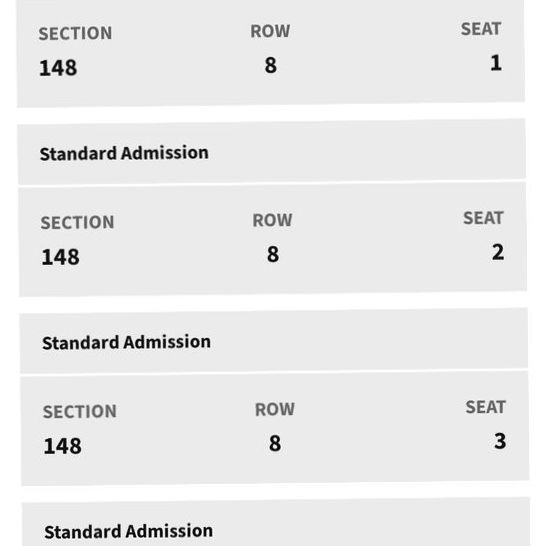
Task: Click Row 8 value on Seat 2 ticket
Action: [273, 254]
